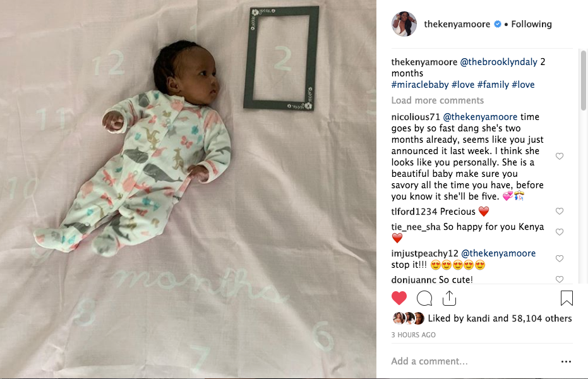
Task: Share the post using the share icon
Action: click(449, 298)
